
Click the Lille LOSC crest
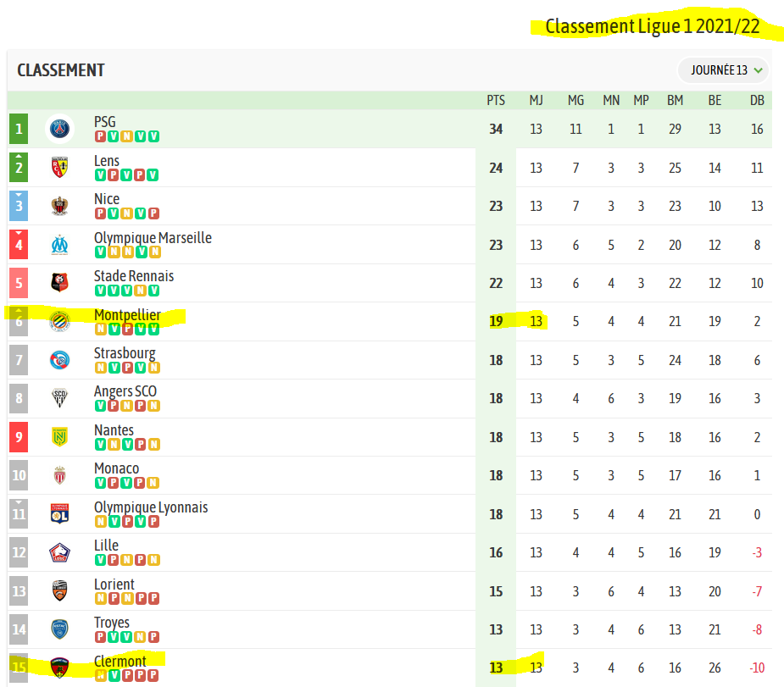59,552
